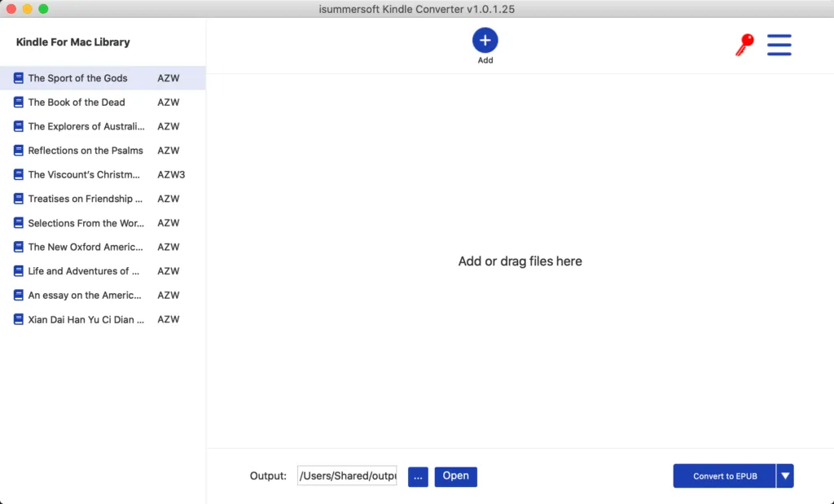Select "Xian Dai Han Yu Ci Dian ..." title
The image size is (834, 504).
86,319
